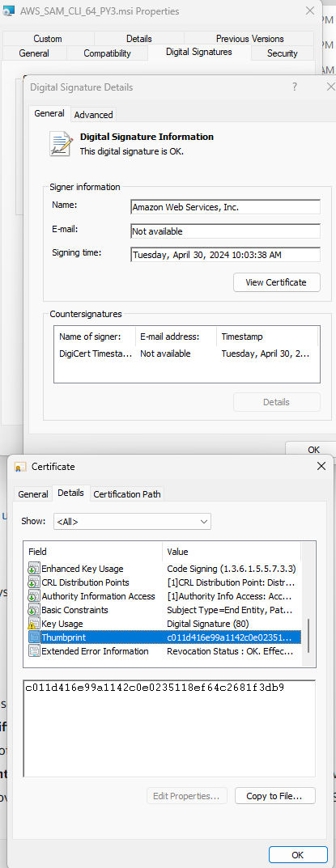336x868 pixels.
Task: Click the msi Properties window title icon
Action: tap(9, 11)
